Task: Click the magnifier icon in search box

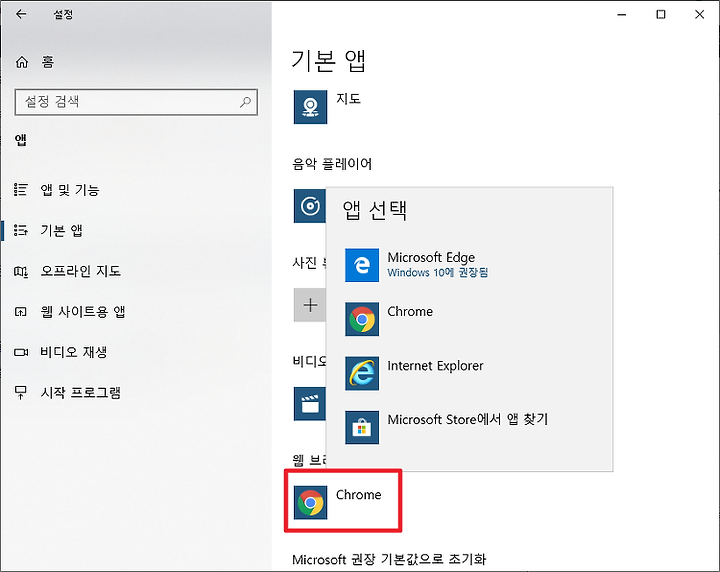Action: [246, 102]
